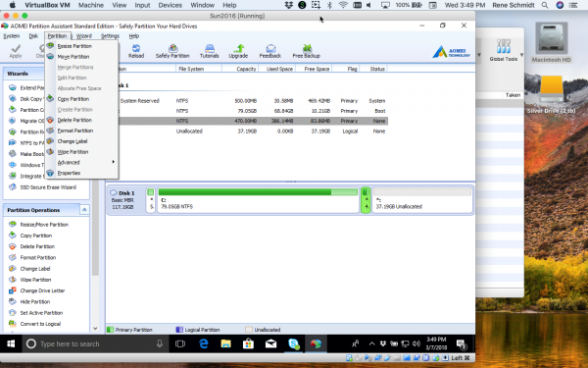588x368 pixels.
Task: Select the 37.19GB Unallocated block
Action: (x=422, y=200)
